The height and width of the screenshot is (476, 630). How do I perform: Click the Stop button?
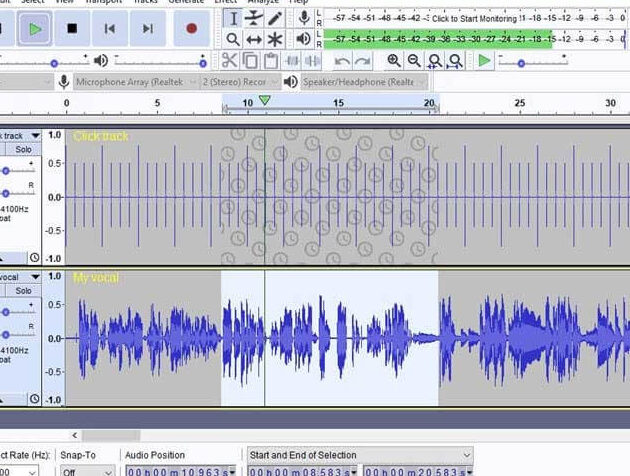click(71, 29)
